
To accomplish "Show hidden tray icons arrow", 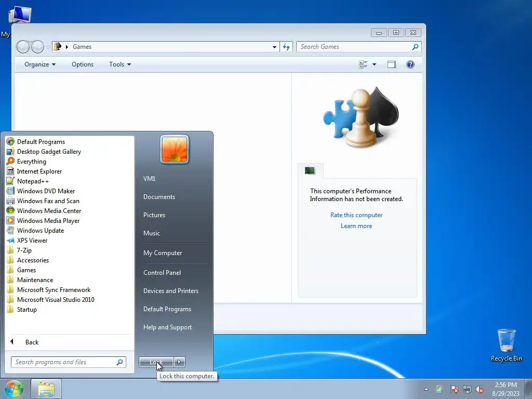I will point(426,389).
